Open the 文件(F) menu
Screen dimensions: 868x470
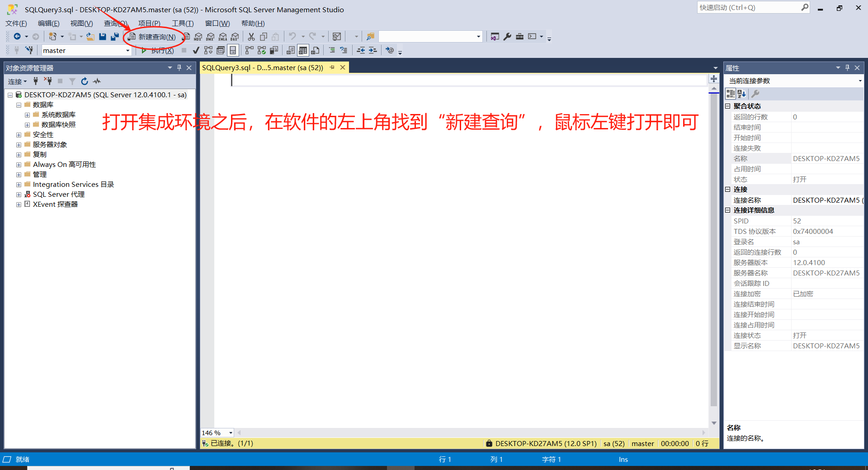tap(16, 24)
